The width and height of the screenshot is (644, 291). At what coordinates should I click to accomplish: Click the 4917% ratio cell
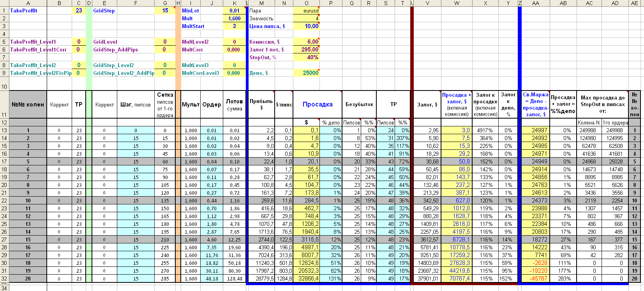(x=485, y=130)
